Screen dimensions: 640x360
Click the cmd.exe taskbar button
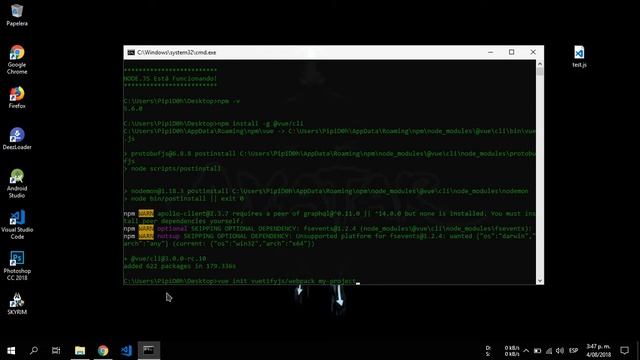[149, 350]
